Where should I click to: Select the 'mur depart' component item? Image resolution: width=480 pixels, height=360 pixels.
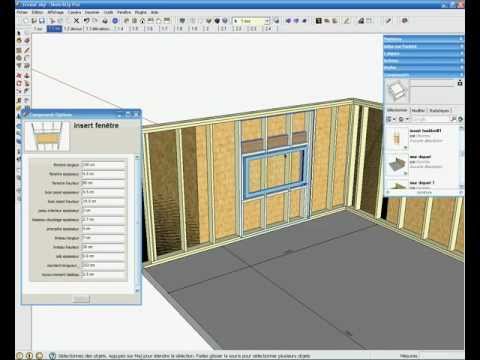point(422,164)
